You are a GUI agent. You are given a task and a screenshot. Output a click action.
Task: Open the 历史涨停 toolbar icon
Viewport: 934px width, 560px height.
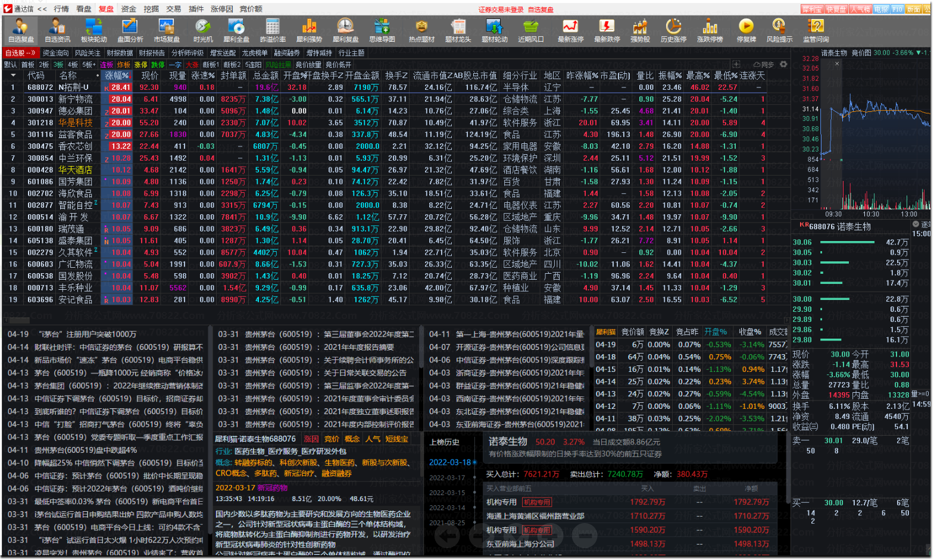(673, 30)
